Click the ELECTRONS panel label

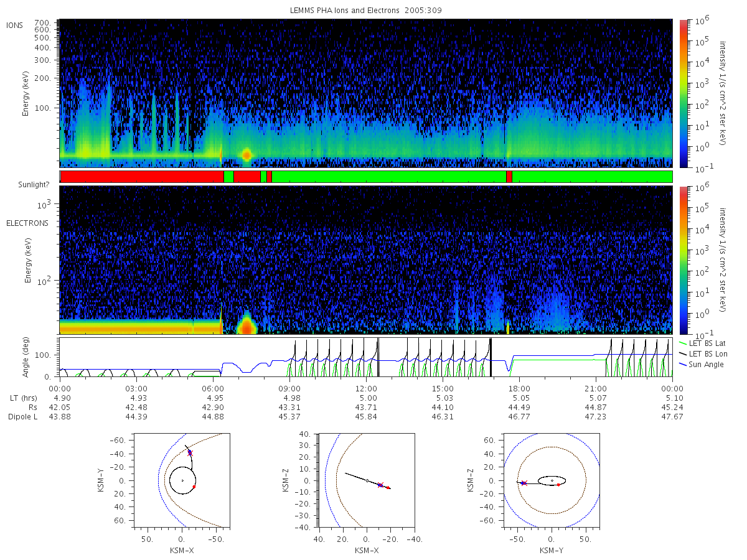(27, 223)
